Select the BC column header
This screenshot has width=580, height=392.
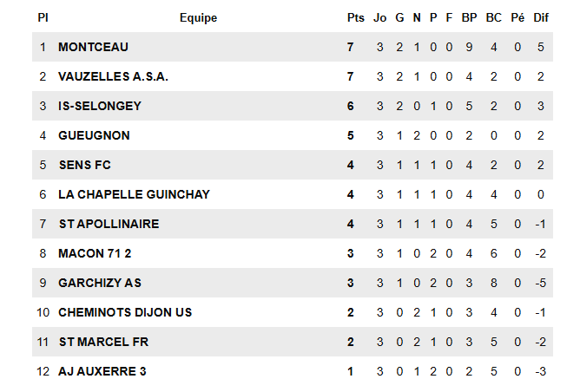494,17
